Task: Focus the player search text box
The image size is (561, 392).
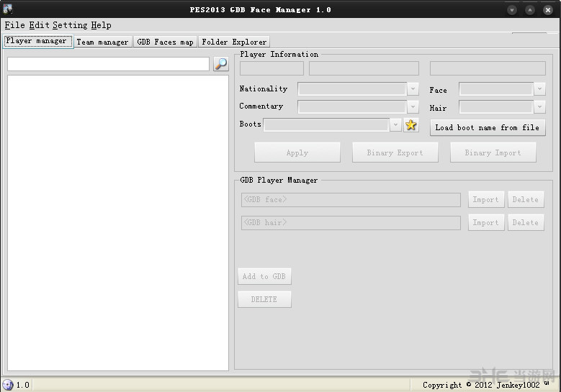Action: coord(109,64)
